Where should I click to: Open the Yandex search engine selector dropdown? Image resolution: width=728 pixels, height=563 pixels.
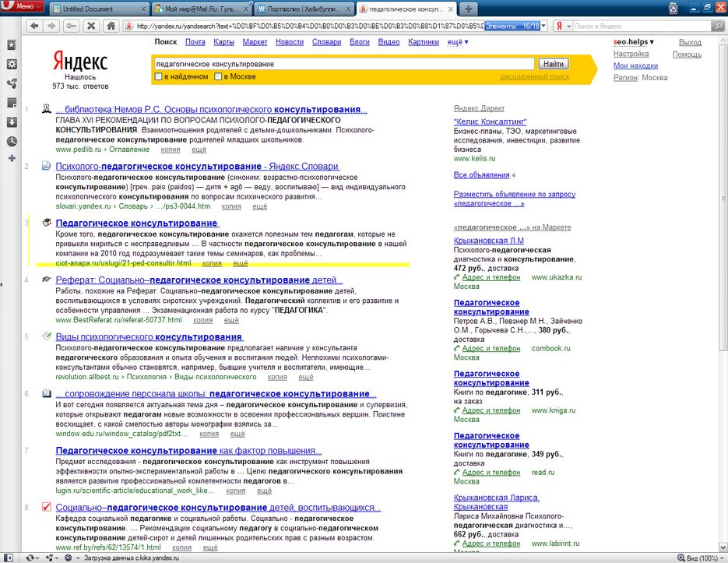click(x=563, y=26)
